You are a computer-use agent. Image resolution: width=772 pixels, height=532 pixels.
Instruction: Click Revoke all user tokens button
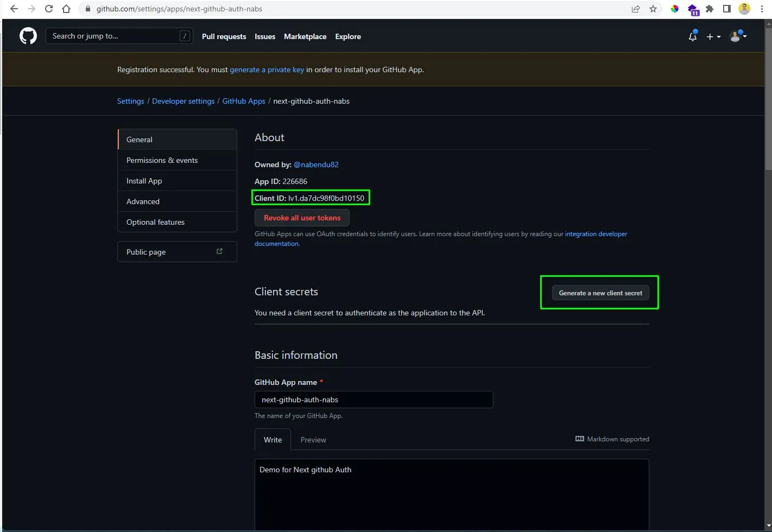coord(302,218)
